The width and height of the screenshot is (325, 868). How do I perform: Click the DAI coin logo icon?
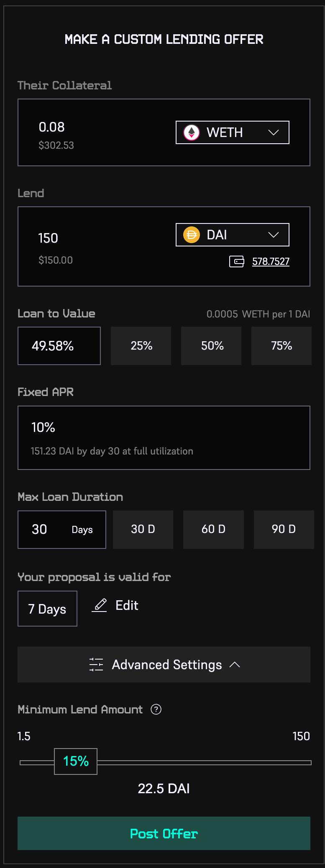(192, 235)
